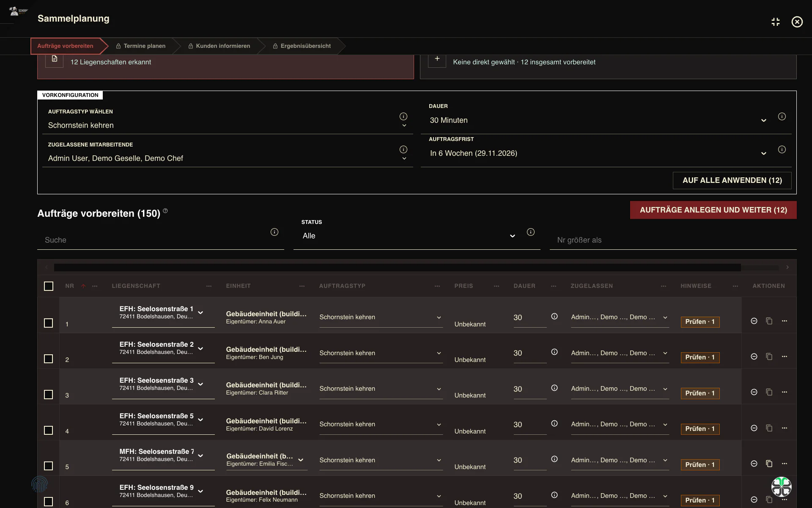Click the duplicate icon for Seelosenstraße 2
This screenshot has height=508, width=812.
tap(769, 356)
